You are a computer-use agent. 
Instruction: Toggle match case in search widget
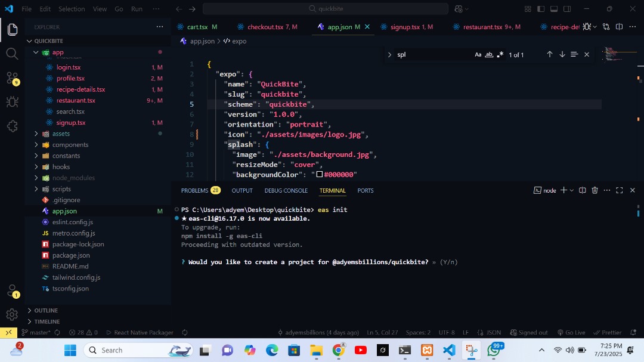tap(478, 54)
